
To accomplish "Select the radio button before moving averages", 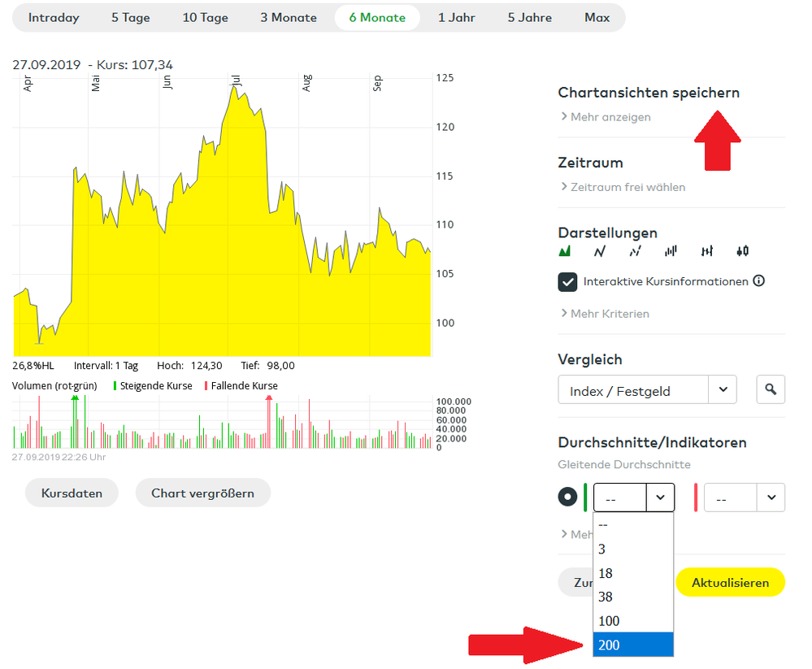I will (567, 497).
